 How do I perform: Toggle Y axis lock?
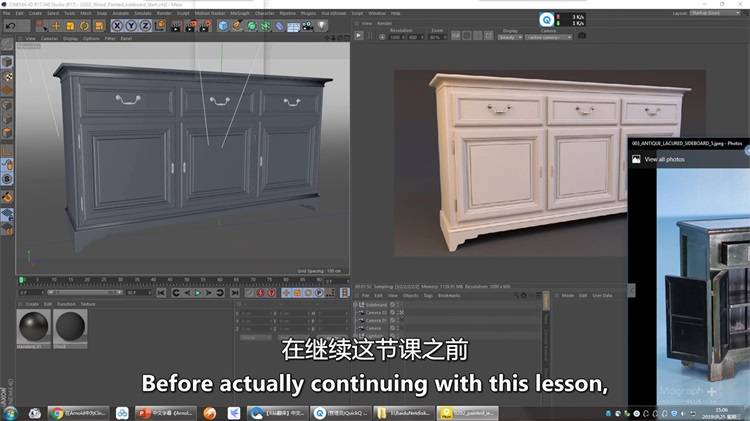(132, 25)
